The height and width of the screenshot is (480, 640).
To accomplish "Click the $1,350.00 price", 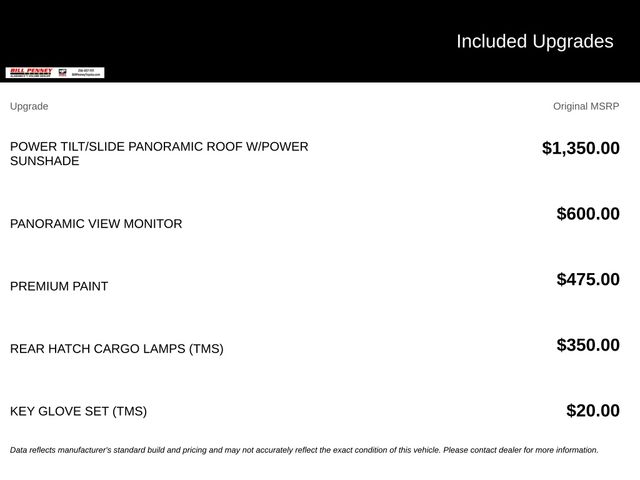I will click(x=580, y=148).
